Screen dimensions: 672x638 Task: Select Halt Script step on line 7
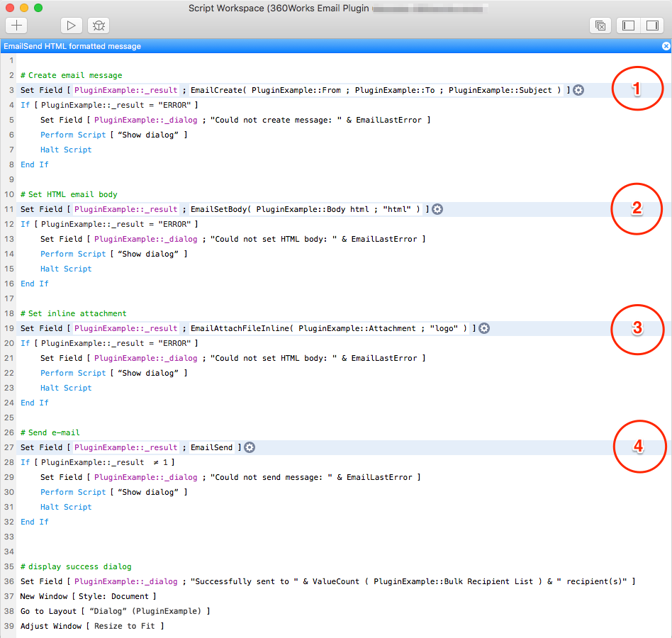coord(66,150)
